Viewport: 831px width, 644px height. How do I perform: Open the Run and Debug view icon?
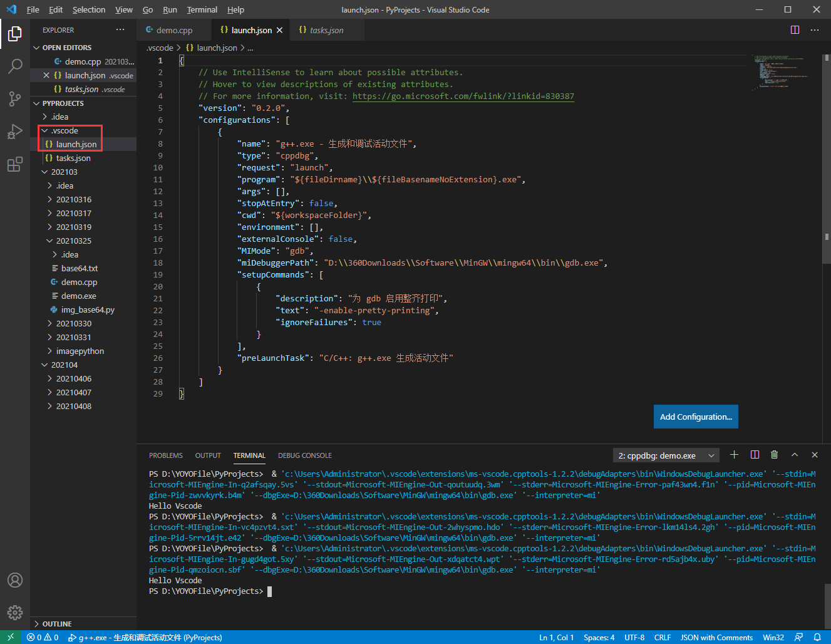(15, 132)
